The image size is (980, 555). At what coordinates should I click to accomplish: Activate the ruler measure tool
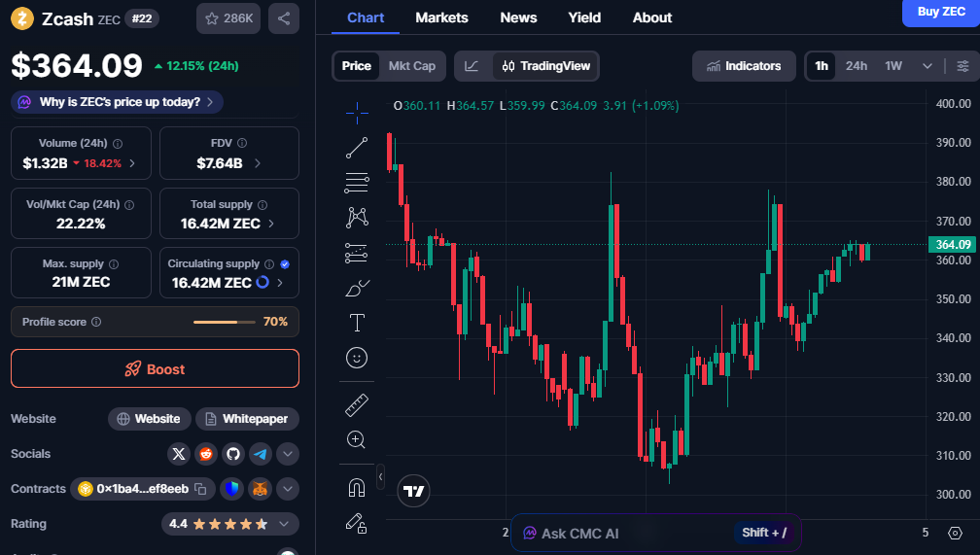[x=357, y=404]
